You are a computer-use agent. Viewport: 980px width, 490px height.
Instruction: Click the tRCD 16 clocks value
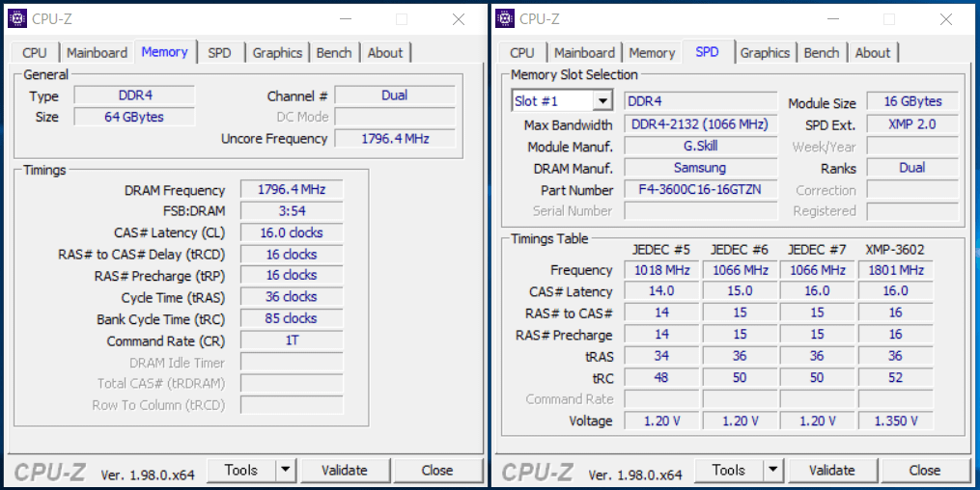point(292,255)
